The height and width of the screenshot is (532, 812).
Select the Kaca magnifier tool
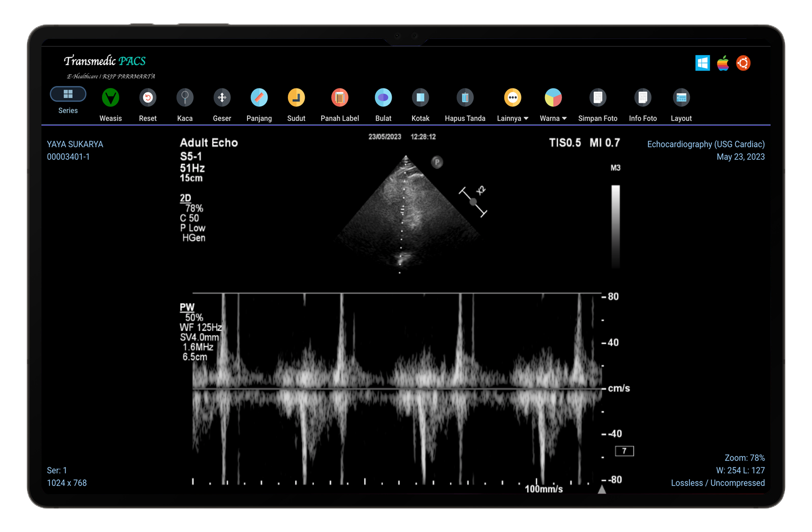[185, 98]
